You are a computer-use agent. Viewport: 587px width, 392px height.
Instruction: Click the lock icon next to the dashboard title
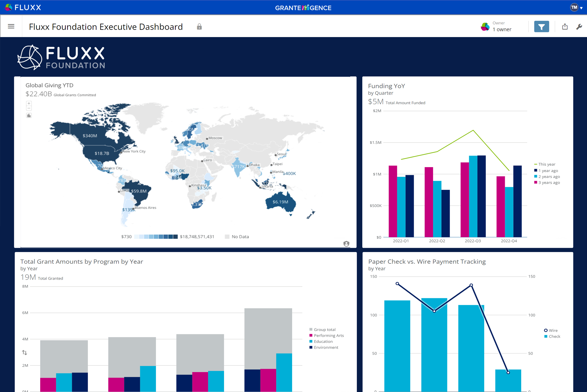(x=199, y=27)
